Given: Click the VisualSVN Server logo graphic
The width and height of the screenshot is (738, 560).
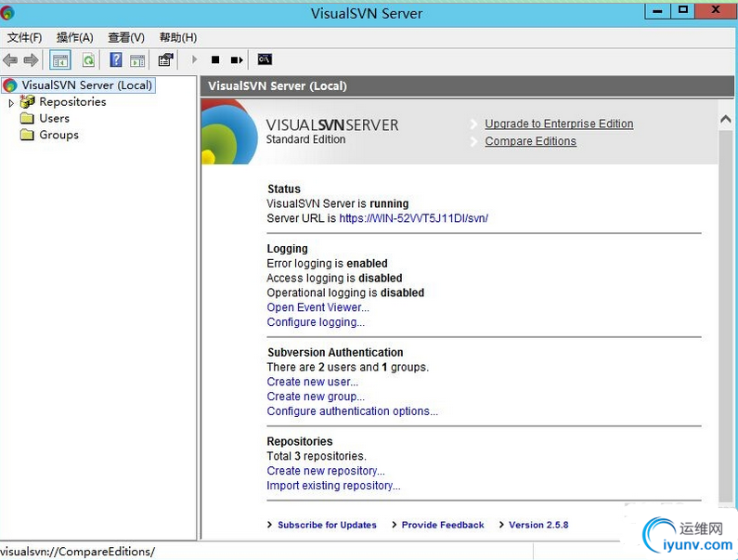Looking at the screenshot, I should [229, 131].
